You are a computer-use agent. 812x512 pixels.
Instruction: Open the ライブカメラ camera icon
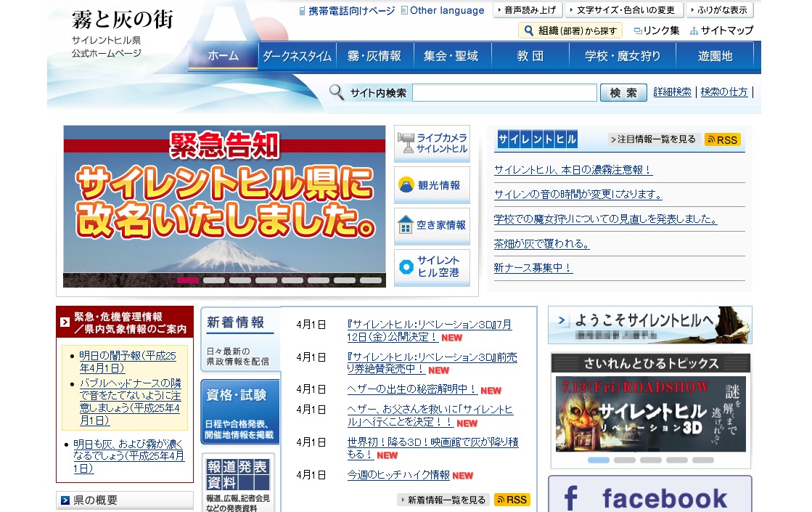(x=406, y=142)
